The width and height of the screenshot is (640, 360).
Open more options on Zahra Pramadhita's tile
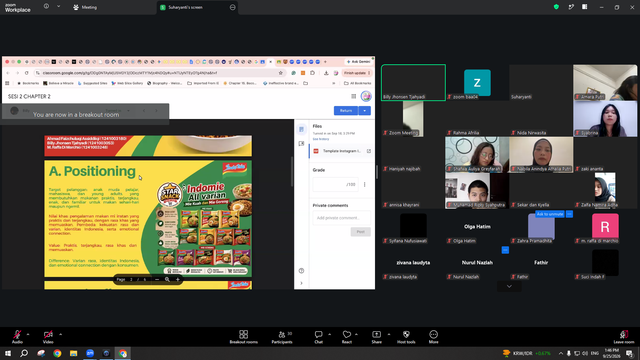(x=569, y=214)
